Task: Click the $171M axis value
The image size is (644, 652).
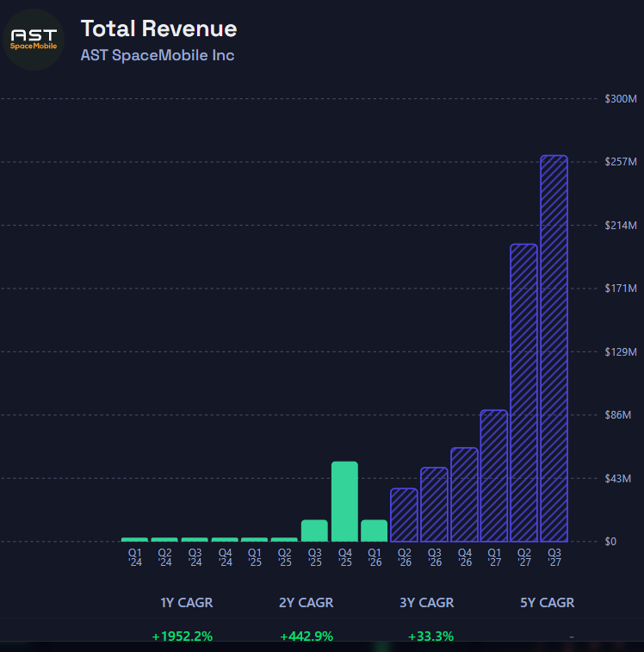Action: [621, 289]
